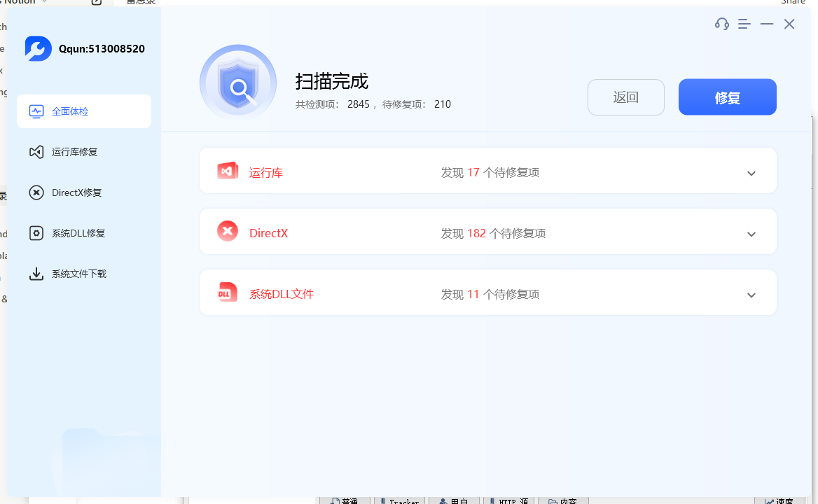Click the 扫描完成 heading
The height and width of the screenshot is (504, 818).
pyautogui.click(x=332, y=81)
